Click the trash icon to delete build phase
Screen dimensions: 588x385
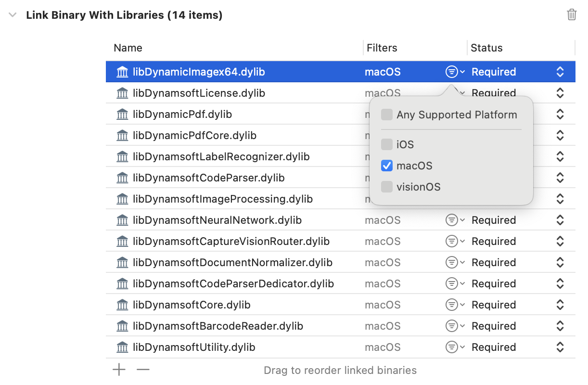(572, 14)
